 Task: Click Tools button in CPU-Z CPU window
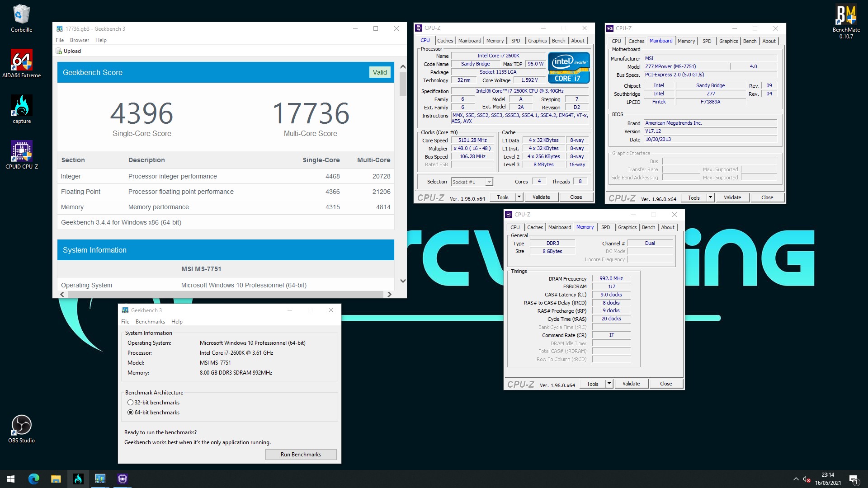coord(502,197)
